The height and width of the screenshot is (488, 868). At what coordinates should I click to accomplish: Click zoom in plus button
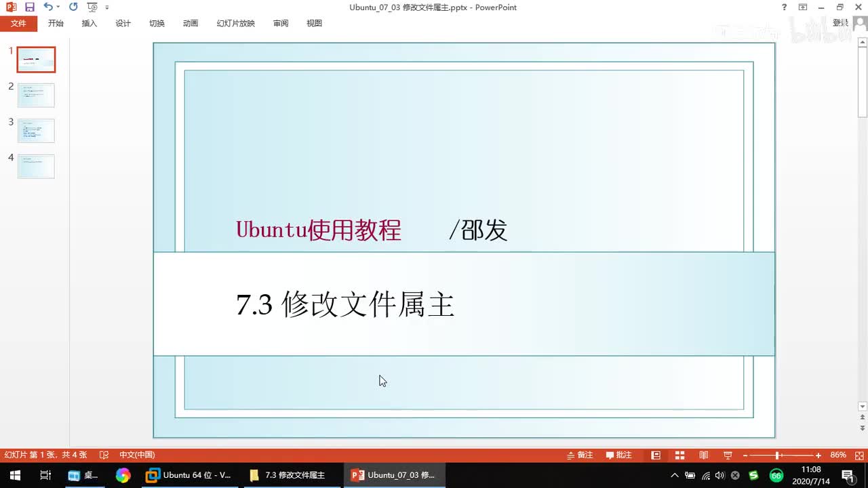pyautogui.click(x=818, y=455)
